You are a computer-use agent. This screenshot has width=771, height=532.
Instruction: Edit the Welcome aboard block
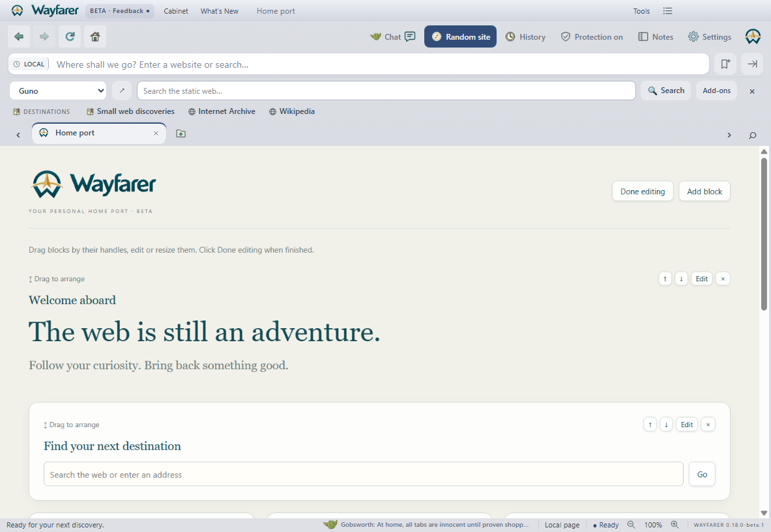click(x=702, y=279)
